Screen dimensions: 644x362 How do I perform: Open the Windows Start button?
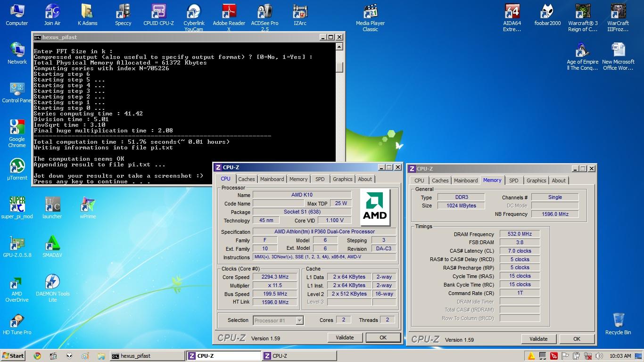[x=13, y=356]
